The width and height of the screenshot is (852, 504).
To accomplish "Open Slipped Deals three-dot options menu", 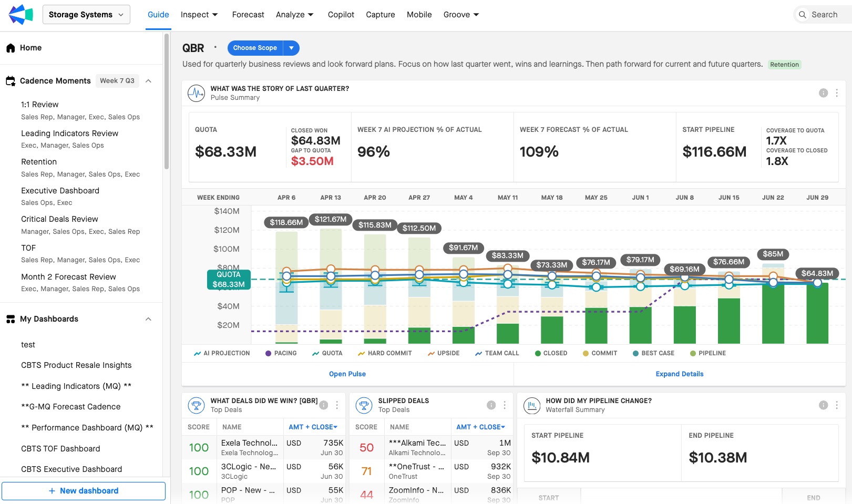I will [x=505, y=405].
